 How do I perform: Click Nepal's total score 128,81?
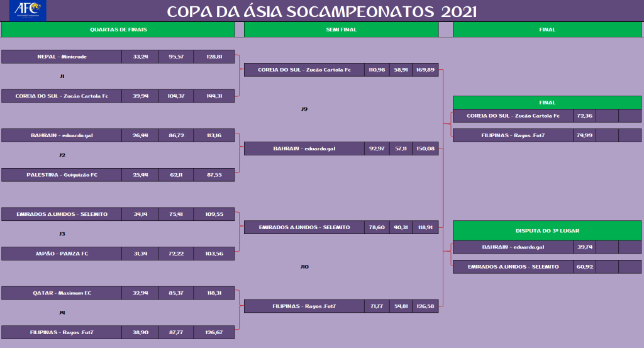point(214,57)
